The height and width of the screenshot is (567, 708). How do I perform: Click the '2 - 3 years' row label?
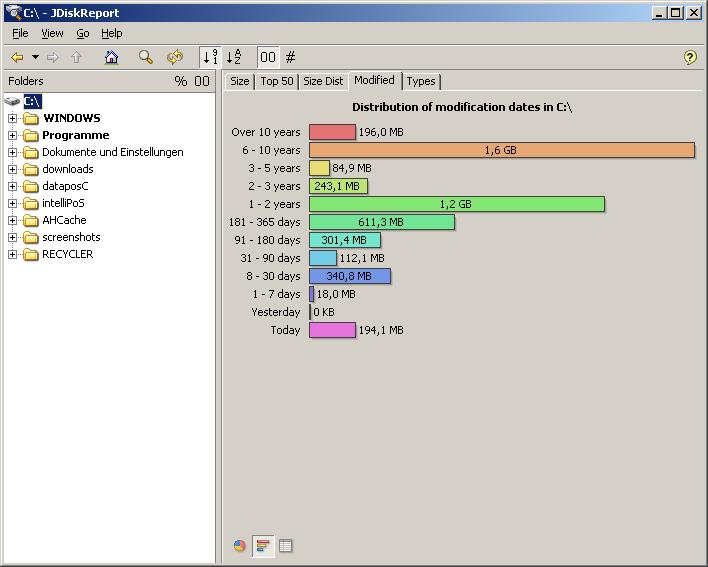[x=274, y=186]
